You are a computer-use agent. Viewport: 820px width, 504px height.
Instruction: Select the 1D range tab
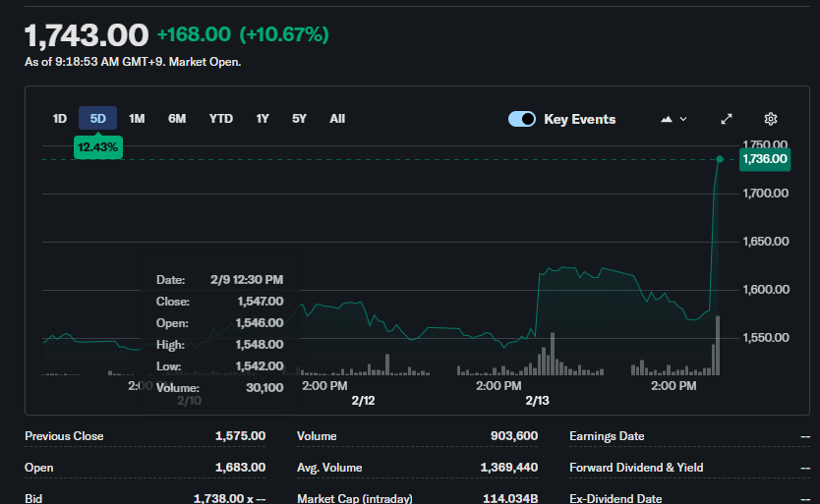(x=60, y=119)
